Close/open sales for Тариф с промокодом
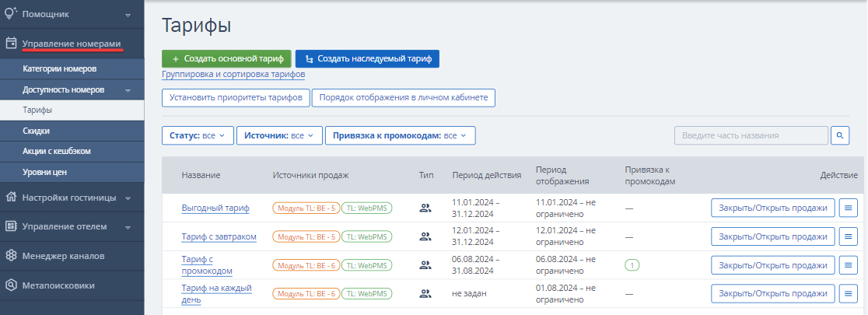The image size is (868, 315). [773, 265]
